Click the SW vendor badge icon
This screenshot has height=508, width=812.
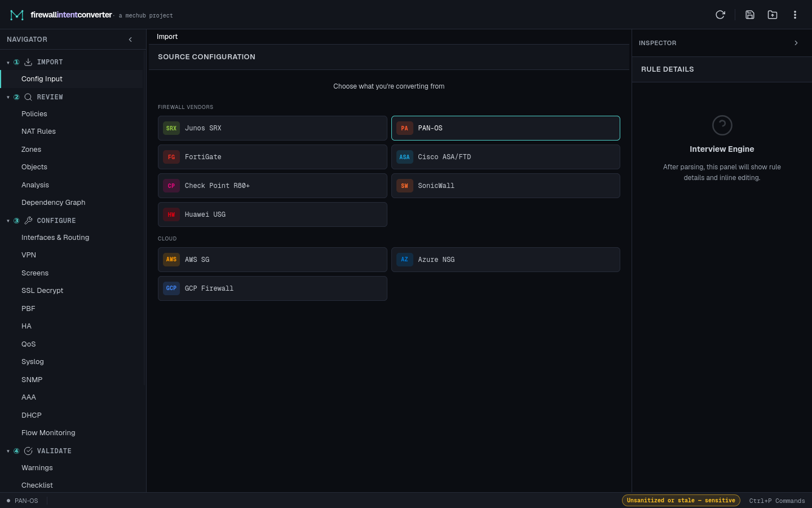pyautogui.click(x=405, y=186)
